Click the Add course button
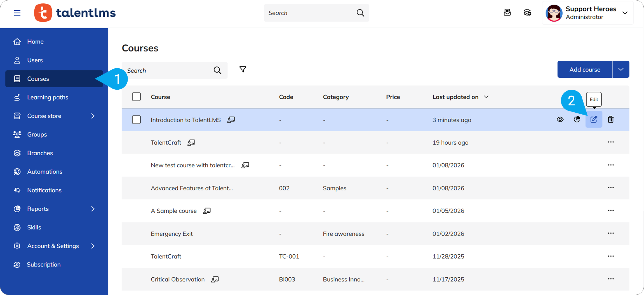The height and width of the screenshot is (295, 644). (584, 69)
